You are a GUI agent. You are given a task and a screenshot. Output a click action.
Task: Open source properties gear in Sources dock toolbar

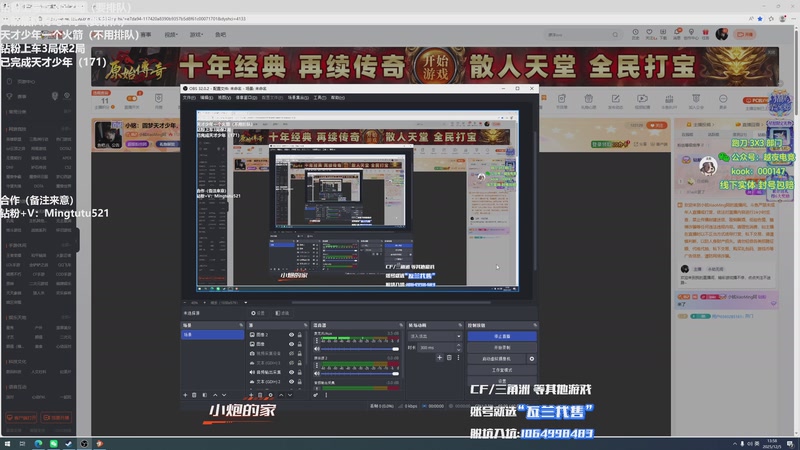coord(270,395)
